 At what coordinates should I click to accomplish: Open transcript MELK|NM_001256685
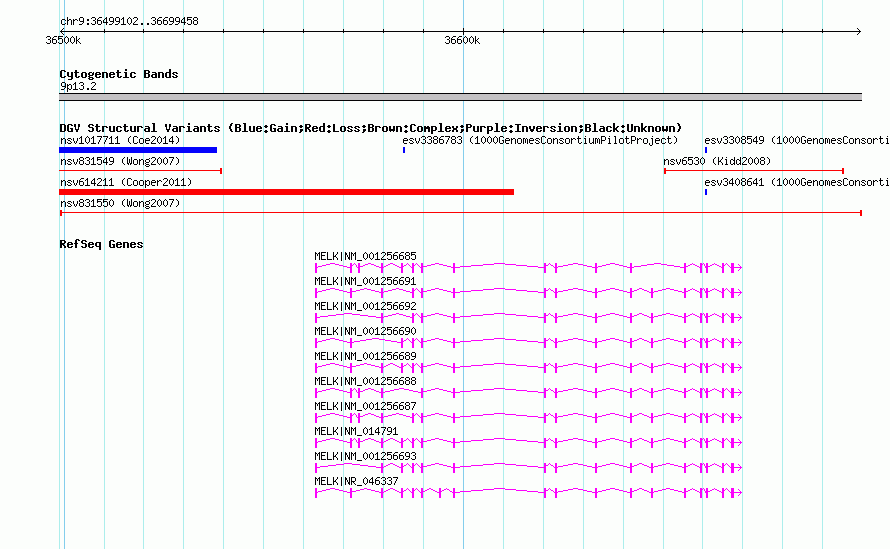pos(366,257)
